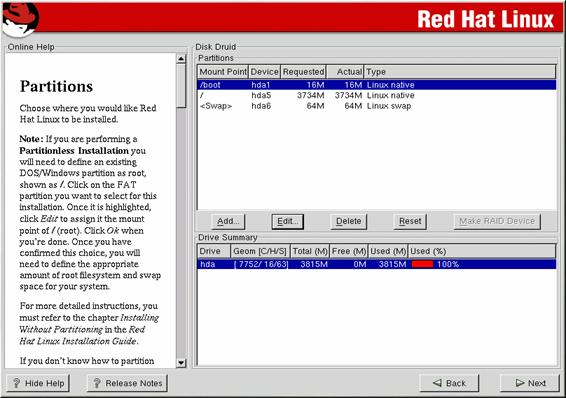This screenshot has height=398, width=566.
Task: Click the Device column header
Action: pyautogui.click(x=265, y=72)
